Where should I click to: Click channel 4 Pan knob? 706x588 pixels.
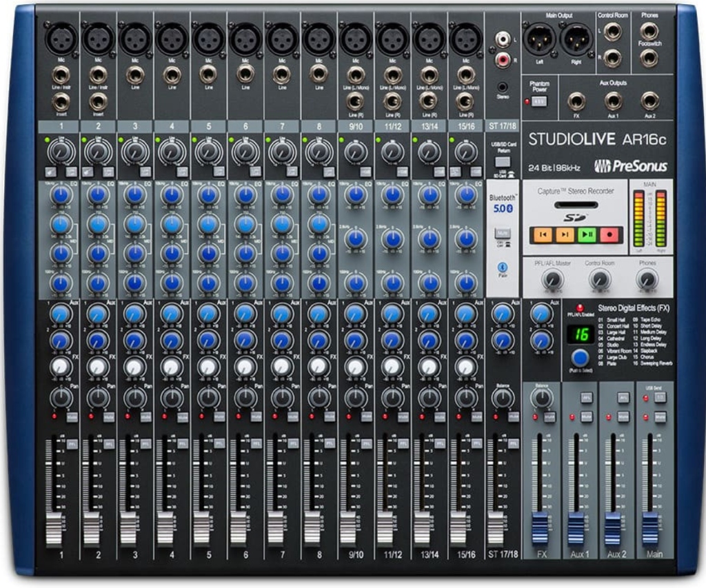[172, 398]
